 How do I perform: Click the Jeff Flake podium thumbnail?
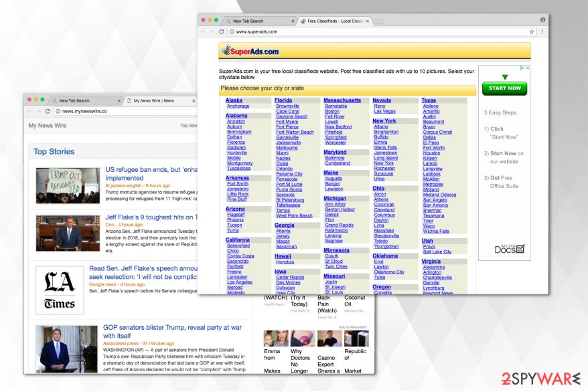[68, 233]
